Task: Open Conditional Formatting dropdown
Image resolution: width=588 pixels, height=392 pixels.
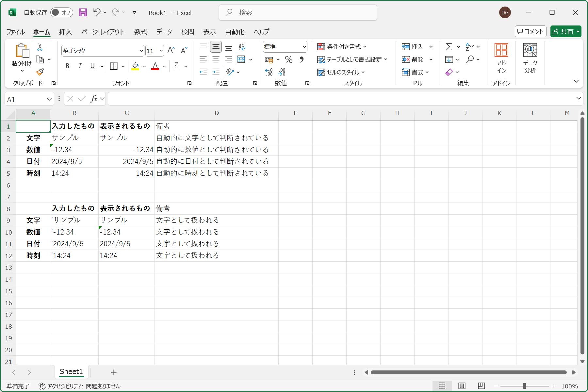Action: [342, 47]
